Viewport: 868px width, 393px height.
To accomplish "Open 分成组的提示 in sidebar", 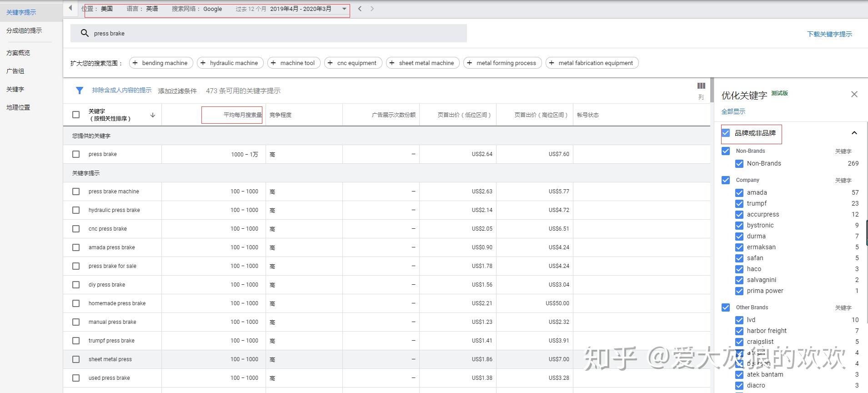I will [x=24, y=30].
